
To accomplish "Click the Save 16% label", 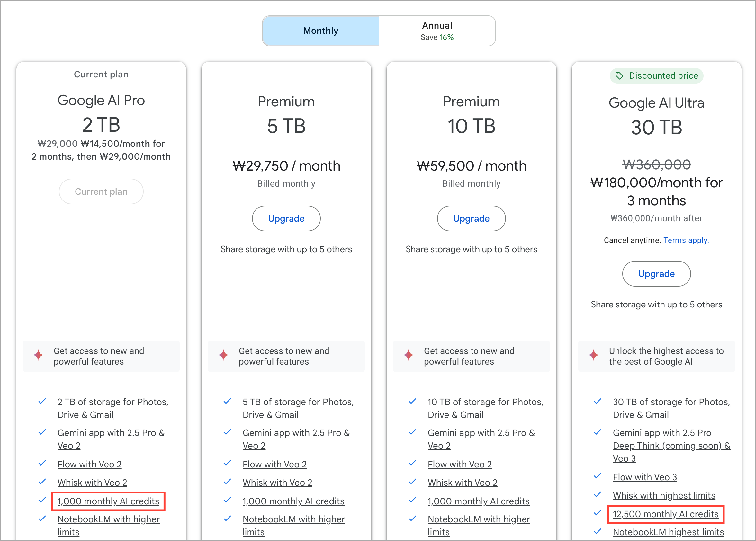I will [437, 37].
